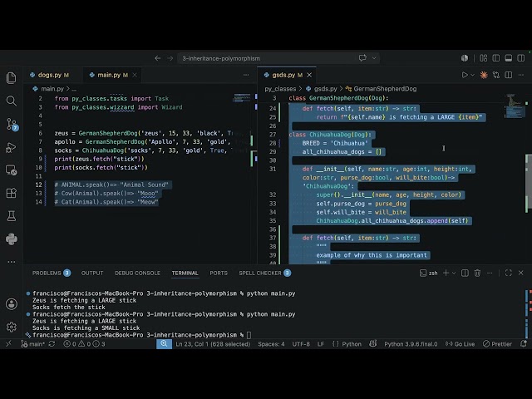Open more actions for right editor group
This screenshot has height=399, width=532.
[521, 75]
